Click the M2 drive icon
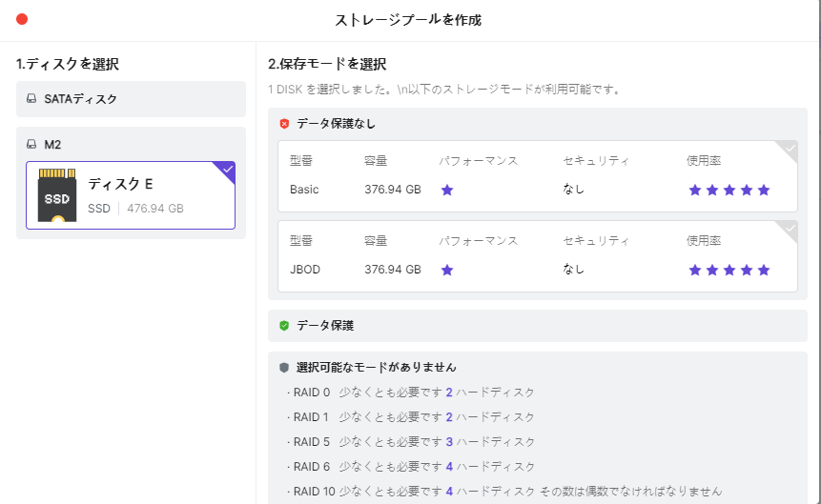Image resolution: width=821 pixels, height=504 pixels. [31, 145]
